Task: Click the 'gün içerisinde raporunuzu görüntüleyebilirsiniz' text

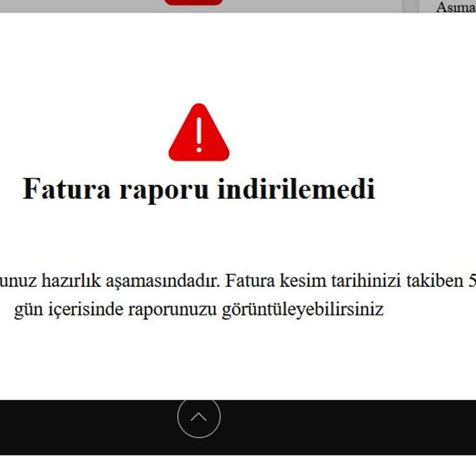Action: click(x=199, y=310)
